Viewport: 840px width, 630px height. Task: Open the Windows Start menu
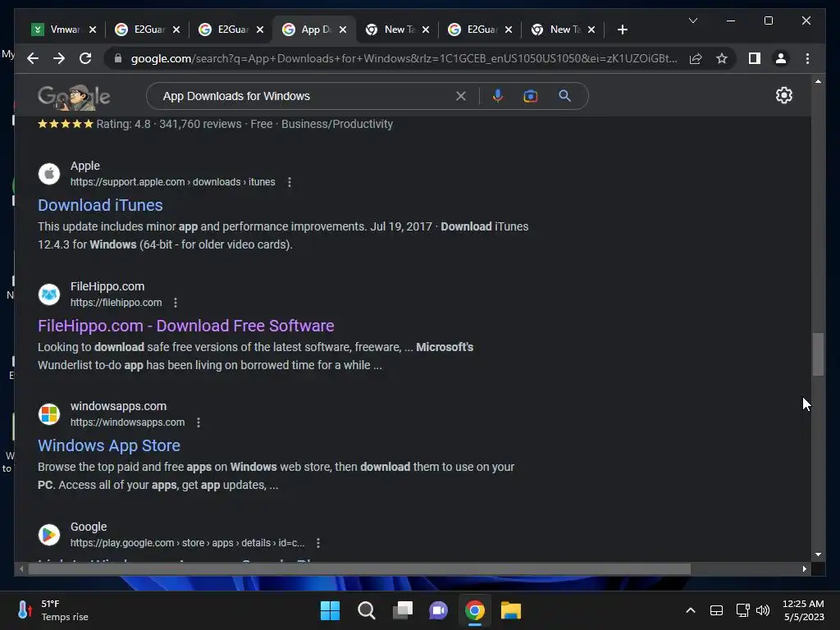(330, 610)
